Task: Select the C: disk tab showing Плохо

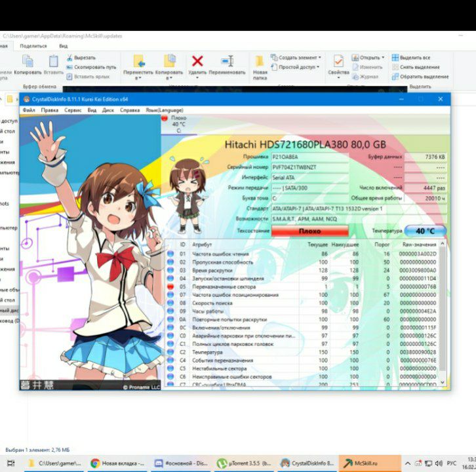Action: click(x=178, y=124)
